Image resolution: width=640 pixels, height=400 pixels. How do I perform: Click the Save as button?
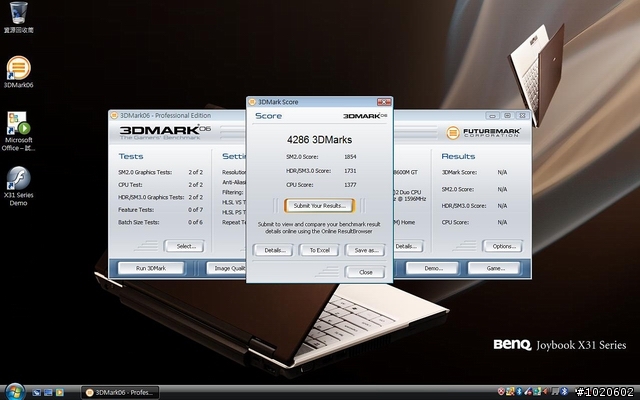pos(365,250)
